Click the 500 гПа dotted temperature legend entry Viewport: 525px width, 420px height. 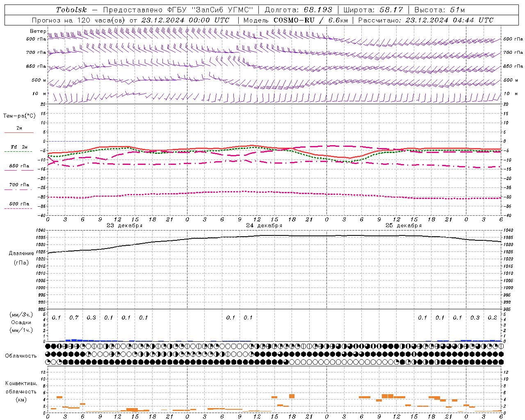tap(19, 206)
